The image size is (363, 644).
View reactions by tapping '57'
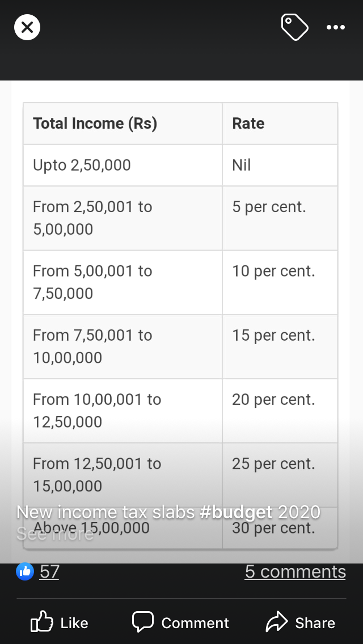(49, 571)
